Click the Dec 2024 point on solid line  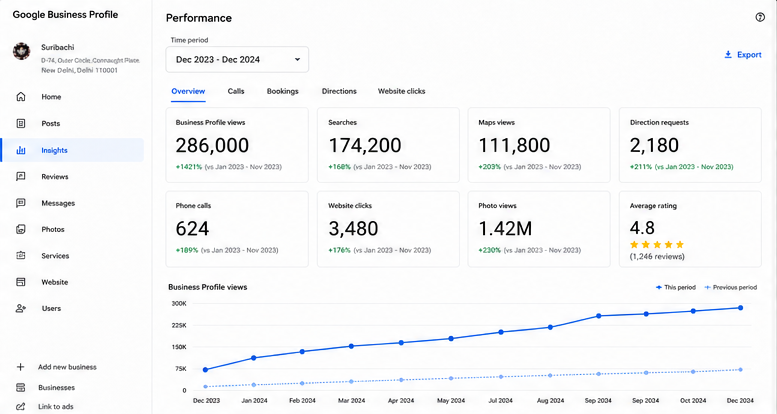(740, 308)
